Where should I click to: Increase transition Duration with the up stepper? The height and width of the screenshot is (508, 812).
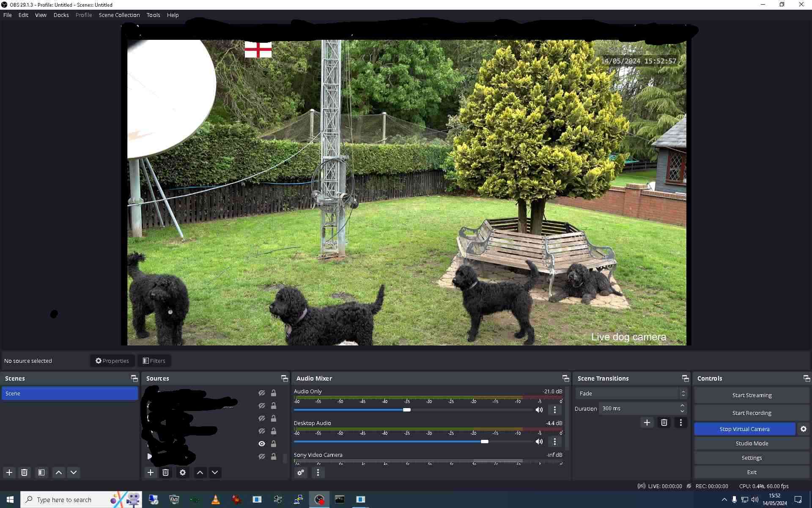pos(681,406)
